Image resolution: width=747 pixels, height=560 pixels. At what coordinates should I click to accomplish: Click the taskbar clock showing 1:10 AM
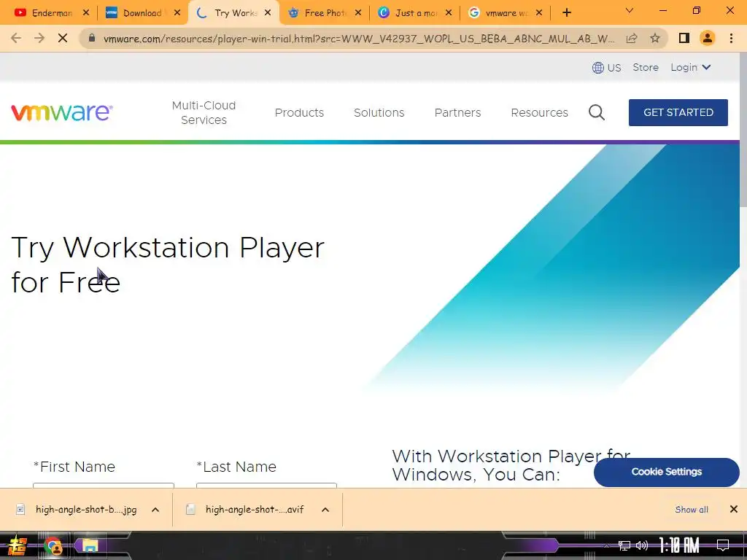coord(679,545)
